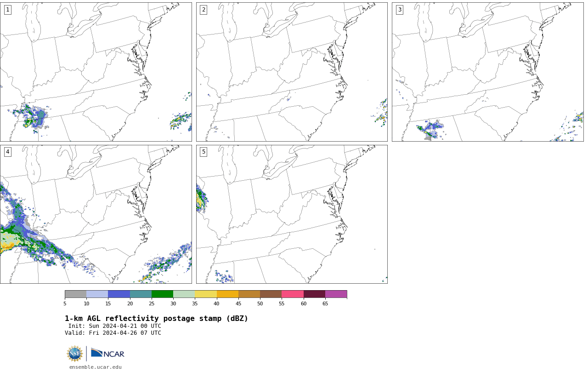Click the blue 15-20 dBZ swatch

coord(119,294)
